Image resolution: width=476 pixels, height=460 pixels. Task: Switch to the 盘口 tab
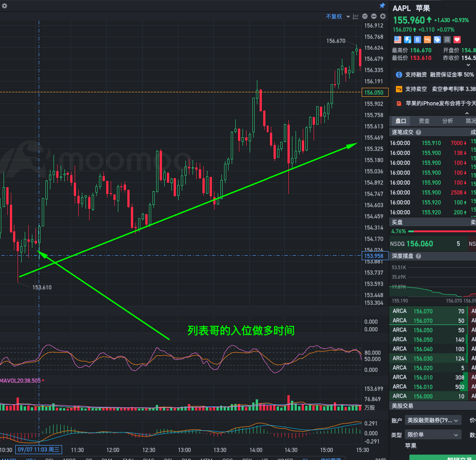tap(401, 121)
